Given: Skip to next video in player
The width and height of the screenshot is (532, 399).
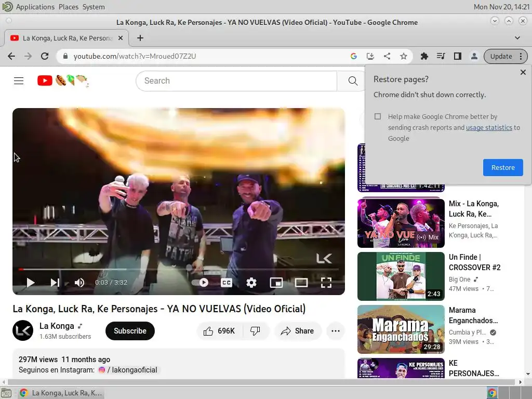Looking at the screenshot, I should click(x=55, y=283).
